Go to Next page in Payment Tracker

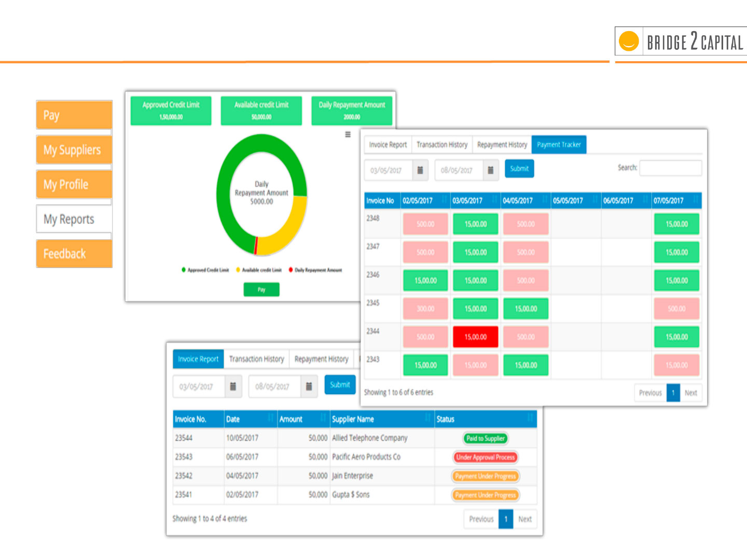pyautogui.click(x=690, y=393)
